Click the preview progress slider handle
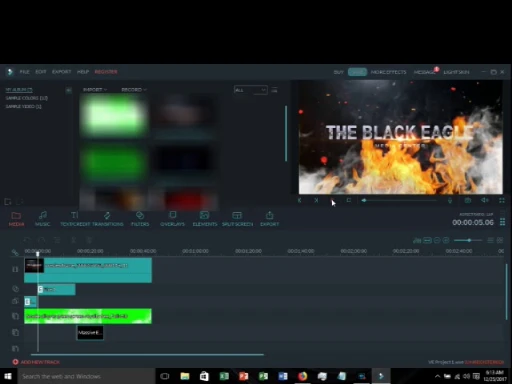 coord(364,200)
